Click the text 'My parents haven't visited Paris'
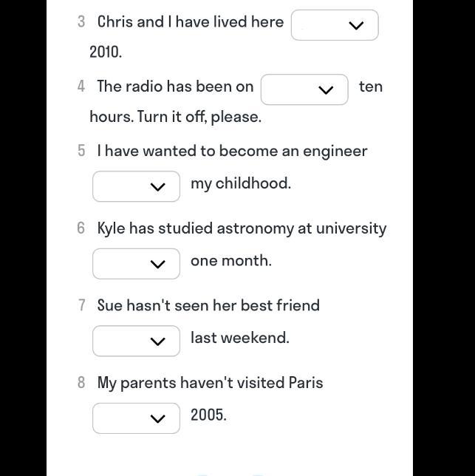 [211, 383]
